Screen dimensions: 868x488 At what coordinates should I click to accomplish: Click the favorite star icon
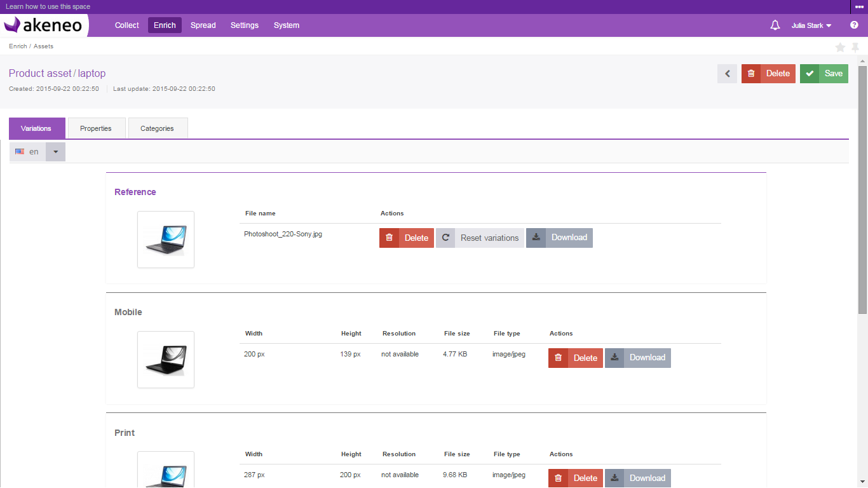tap(840, 48)
